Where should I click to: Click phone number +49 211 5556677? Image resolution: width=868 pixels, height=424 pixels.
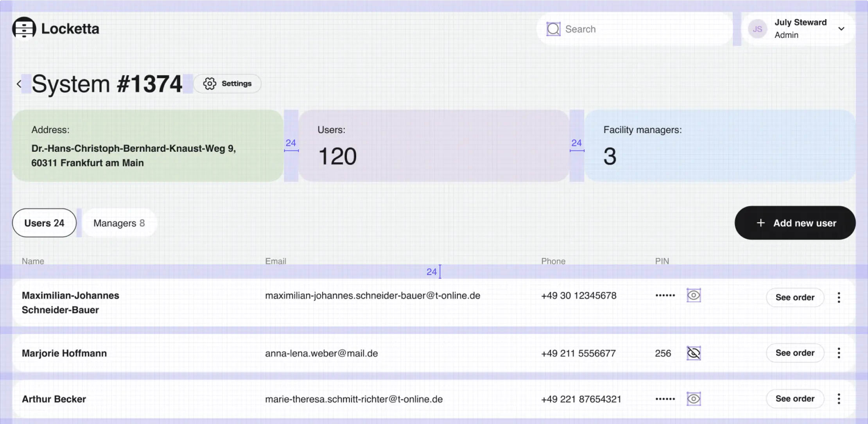[578, 353]
